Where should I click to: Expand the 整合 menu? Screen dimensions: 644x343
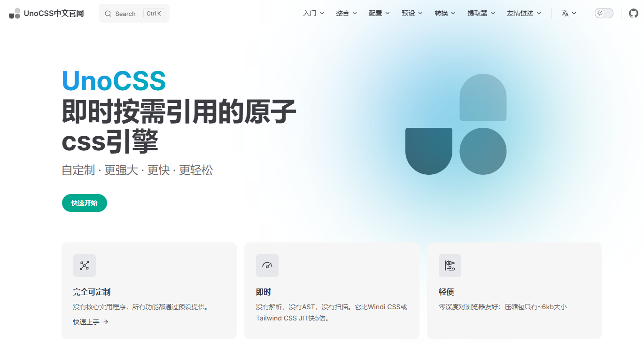coord(346,13)
